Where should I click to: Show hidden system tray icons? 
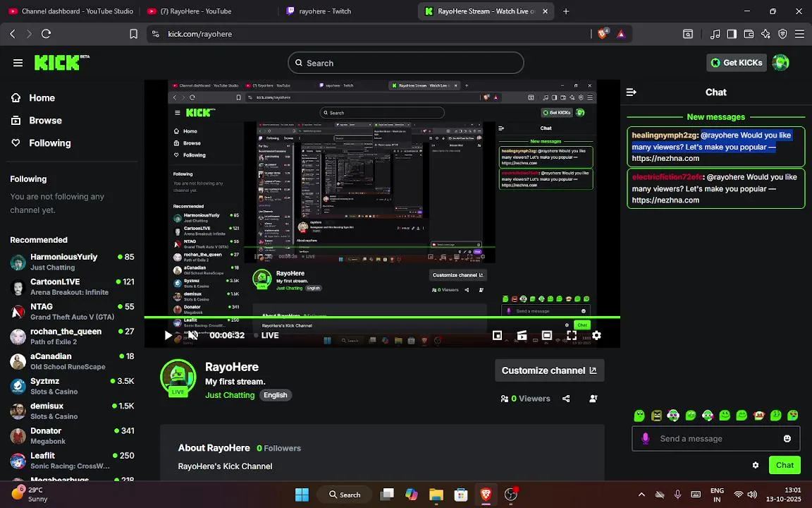641,495
